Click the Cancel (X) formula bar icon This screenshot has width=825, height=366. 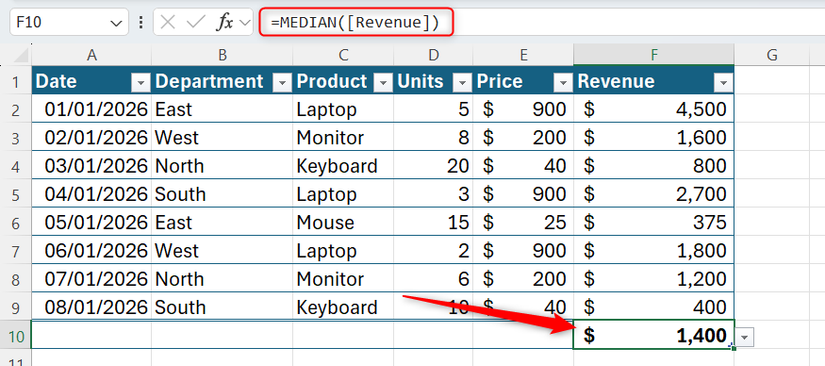167,23
